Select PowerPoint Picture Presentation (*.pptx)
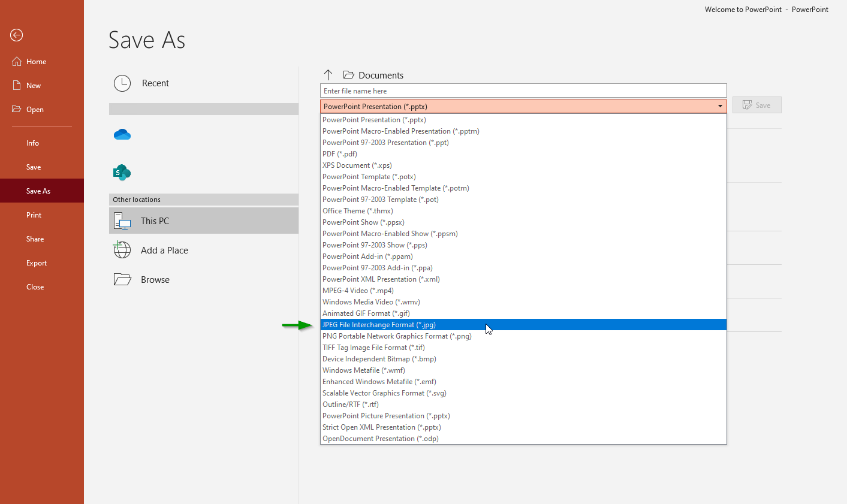 (523, 416)
